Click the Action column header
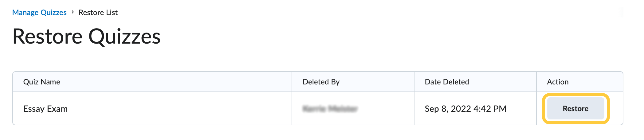The image size is (644, 140). coord(558,82)
